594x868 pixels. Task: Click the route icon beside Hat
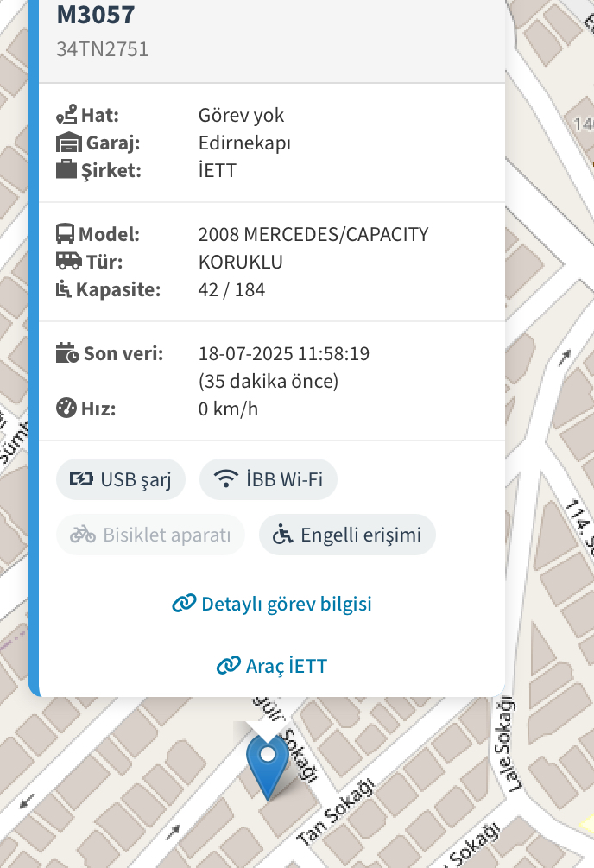point(66,115)
